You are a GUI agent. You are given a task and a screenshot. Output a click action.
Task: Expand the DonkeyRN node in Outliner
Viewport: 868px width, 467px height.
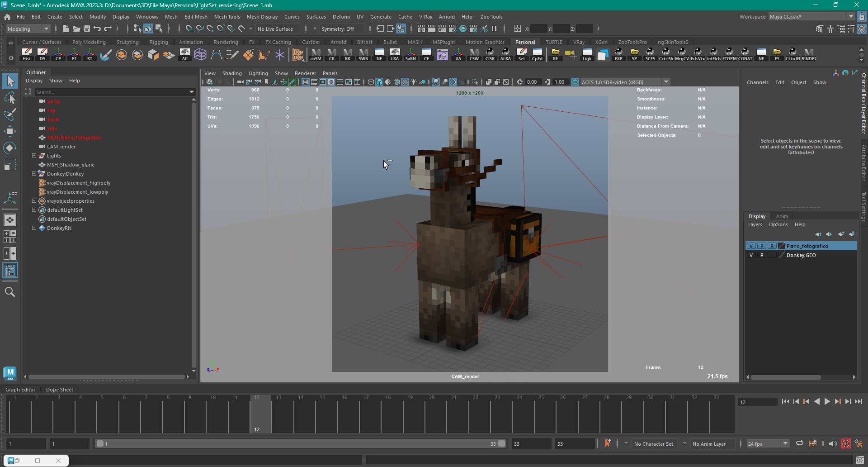pos(34,228)
